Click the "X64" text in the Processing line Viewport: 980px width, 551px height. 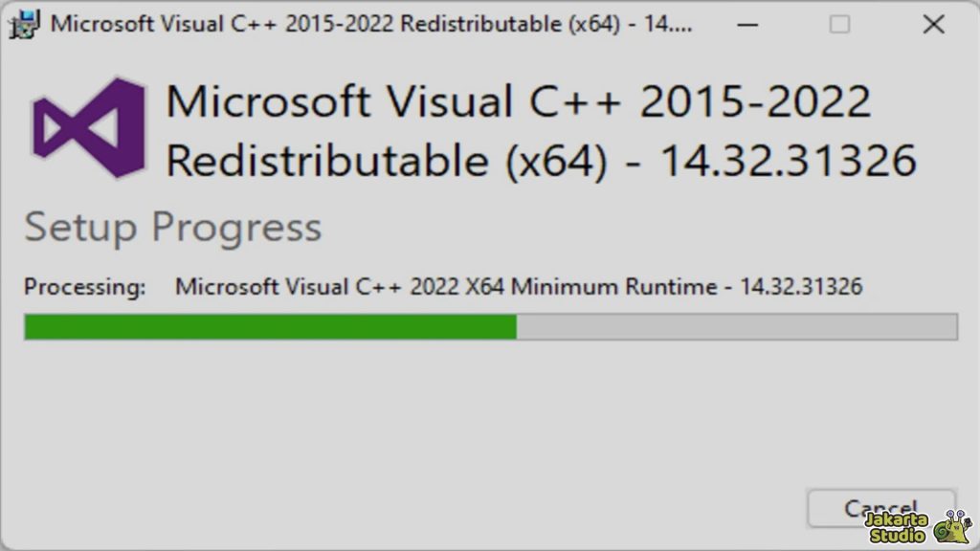click(x=485, y=286)
